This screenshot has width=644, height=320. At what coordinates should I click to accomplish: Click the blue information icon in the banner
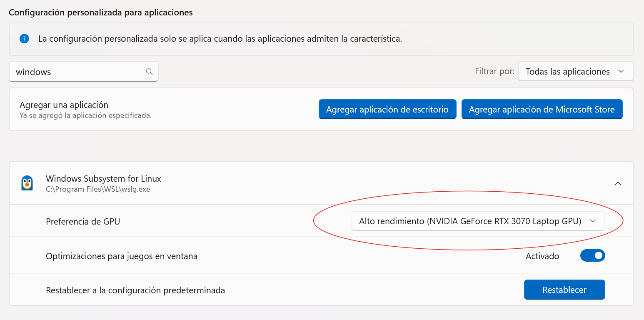coord(24,39)
